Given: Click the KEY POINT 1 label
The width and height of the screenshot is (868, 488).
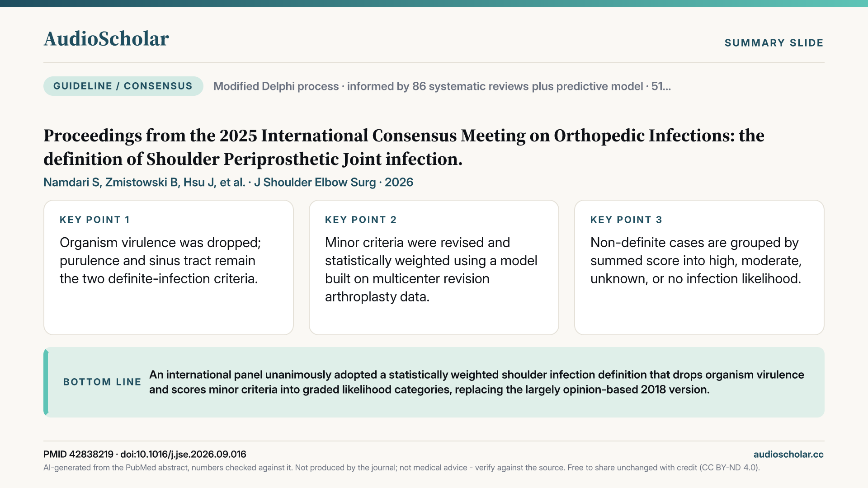Looking at the screenshot, I should 95,220.
